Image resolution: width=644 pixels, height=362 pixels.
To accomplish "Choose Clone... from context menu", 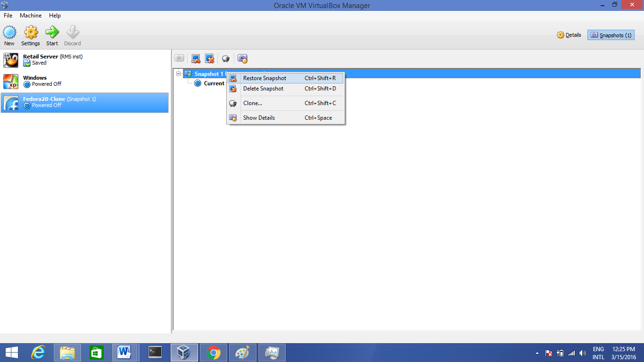I will (x=286, y=103).
